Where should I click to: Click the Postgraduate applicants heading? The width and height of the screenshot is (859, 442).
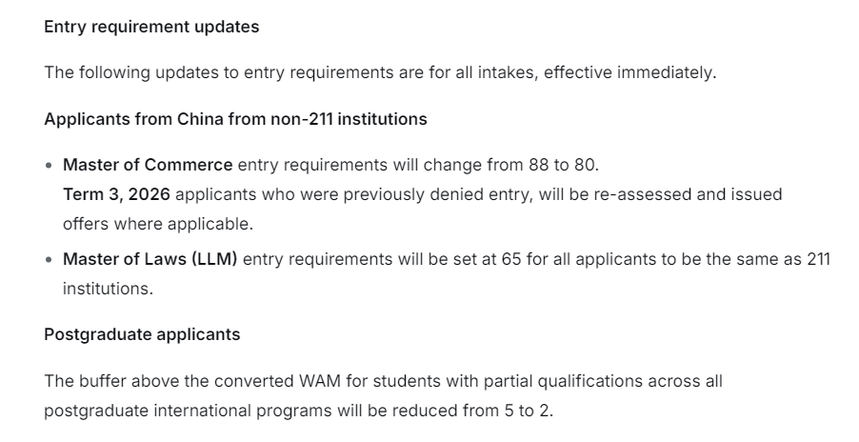pyautogui.click(x=142, y=335)
